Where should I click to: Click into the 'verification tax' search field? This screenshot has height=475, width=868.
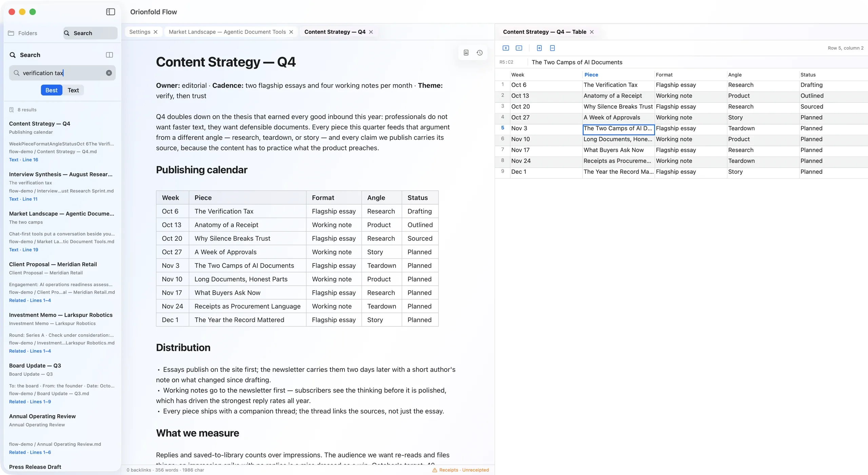pyautogui.click(x=62, y=73)
